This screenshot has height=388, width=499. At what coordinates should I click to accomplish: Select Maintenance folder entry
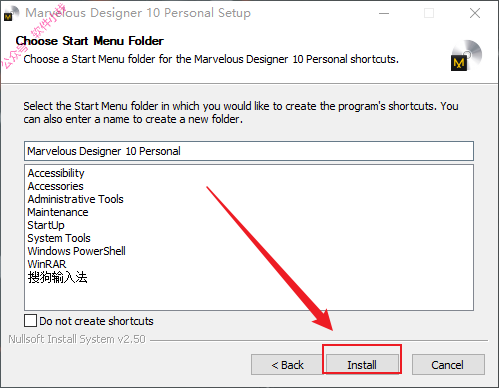point(58,212)
